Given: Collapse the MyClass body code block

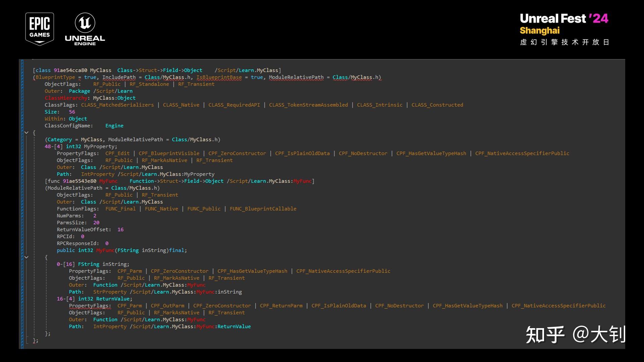Looking at the screenshot, I should (26, 133).
